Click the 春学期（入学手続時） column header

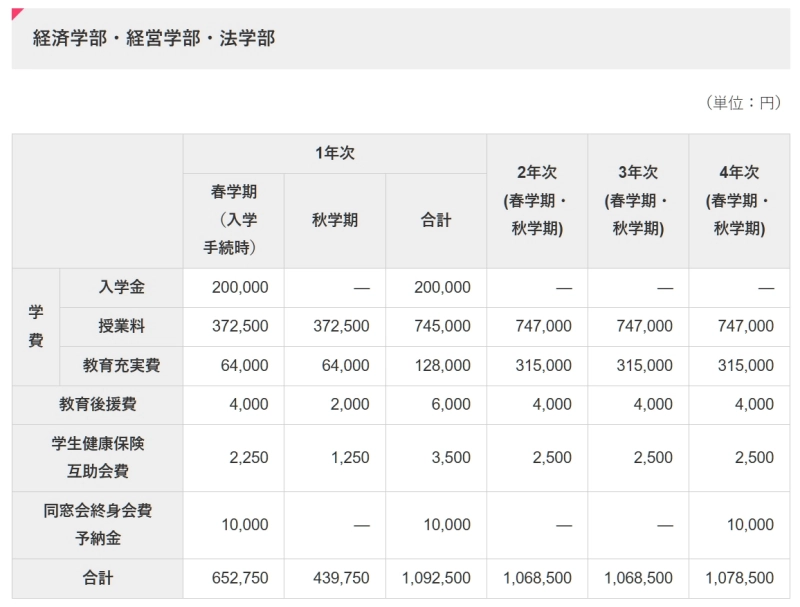(x=233, y=220)
